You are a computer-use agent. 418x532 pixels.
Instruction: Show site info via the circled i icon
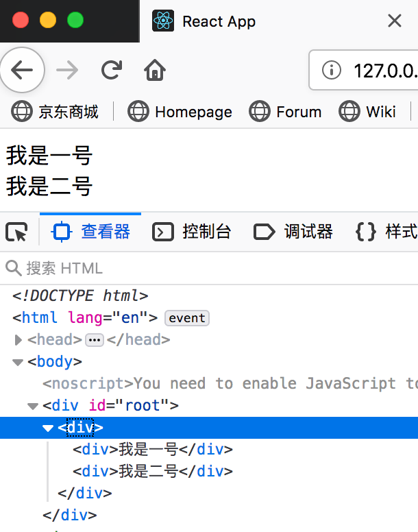[331, 70]
